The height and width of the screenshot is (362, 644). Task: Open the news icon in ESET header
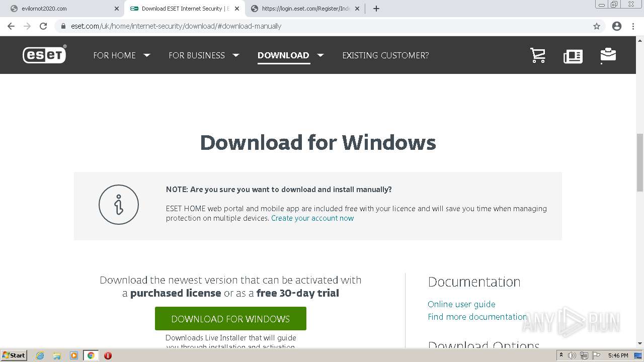(x=573, y=56)
